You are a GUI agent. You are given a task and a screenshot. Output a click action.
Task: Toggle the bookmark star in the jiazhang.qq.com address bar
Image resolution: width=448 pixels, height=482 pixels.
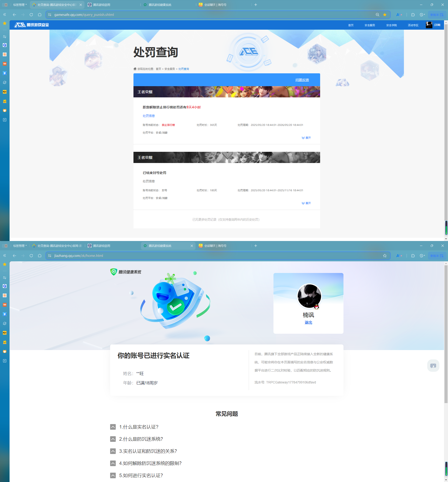pos(385,255)
